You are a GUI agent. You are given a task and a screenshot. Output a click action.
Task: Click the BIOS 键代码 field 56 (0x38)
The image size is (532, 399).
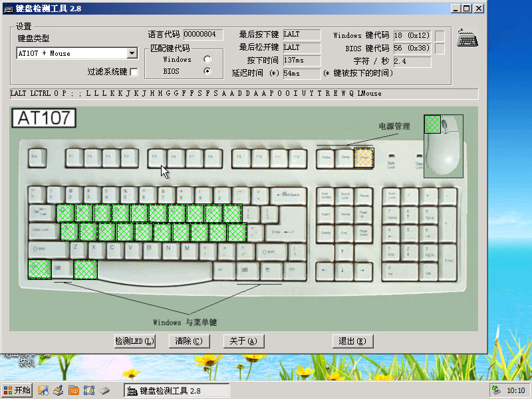pyautogui.click(x=412, y=48)
